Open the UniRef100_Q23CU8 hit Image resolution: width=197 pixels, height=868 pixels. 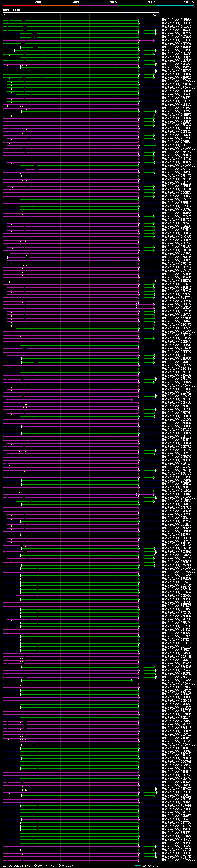tap(177, 40)
